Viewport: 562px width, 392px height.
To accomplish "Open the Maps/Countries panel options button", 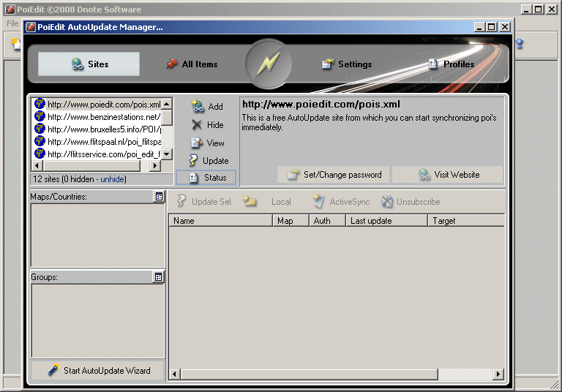I will click(159, 197).
